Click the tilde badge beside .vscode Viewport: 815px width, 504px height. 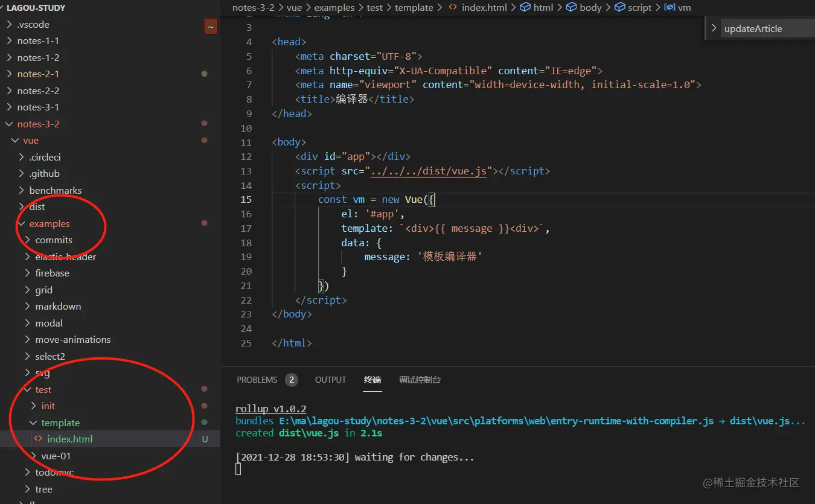(211, 27)
